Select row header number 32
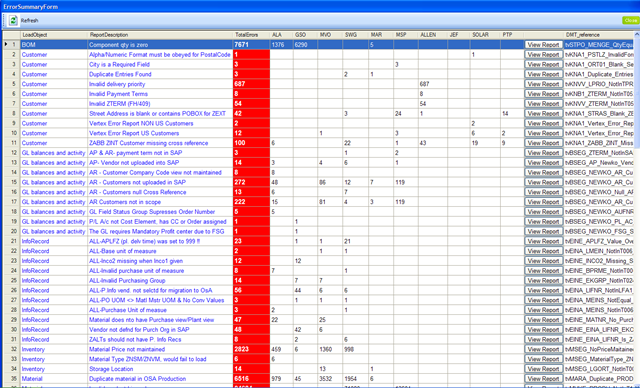The image size is (640, 388). (x=11, y=349)
